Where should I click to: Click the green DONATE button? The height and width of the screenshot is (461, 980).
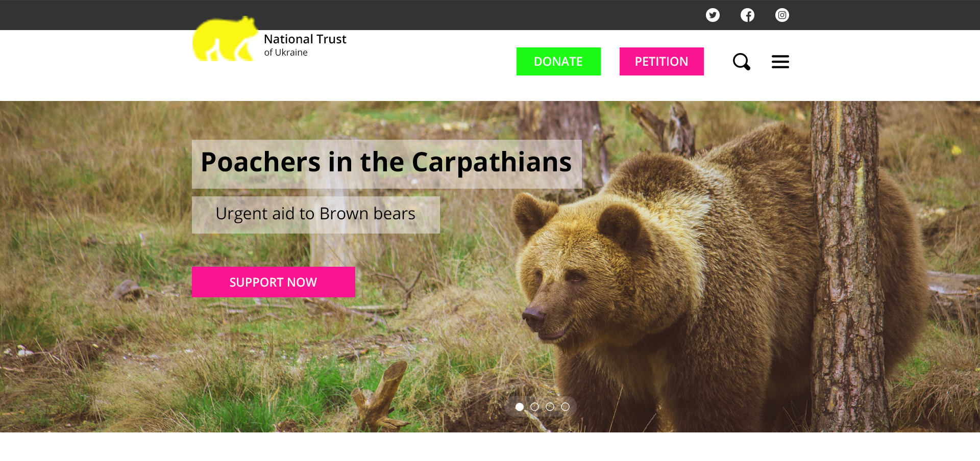point(558,62)
